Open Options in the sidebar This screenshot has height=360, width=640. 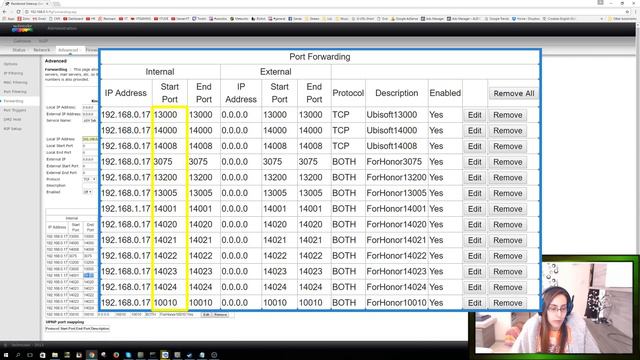[11, 64]
